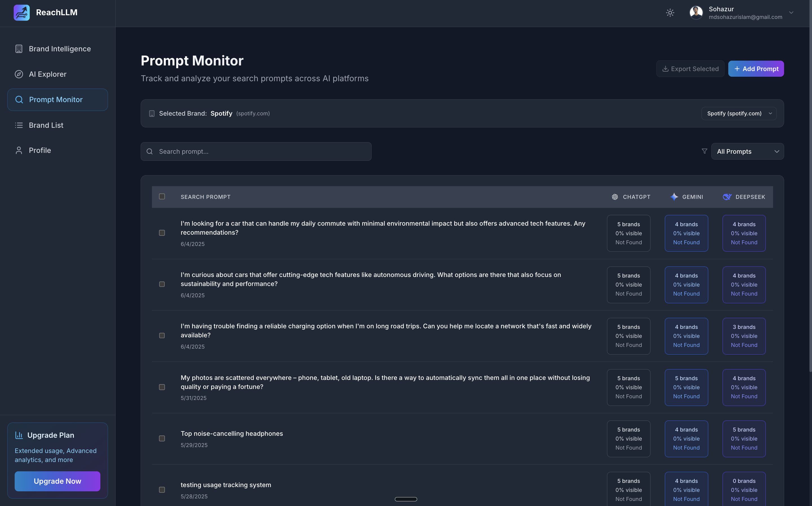Navigate to Profile
The image size is (812, 506).
coord(58,150)
